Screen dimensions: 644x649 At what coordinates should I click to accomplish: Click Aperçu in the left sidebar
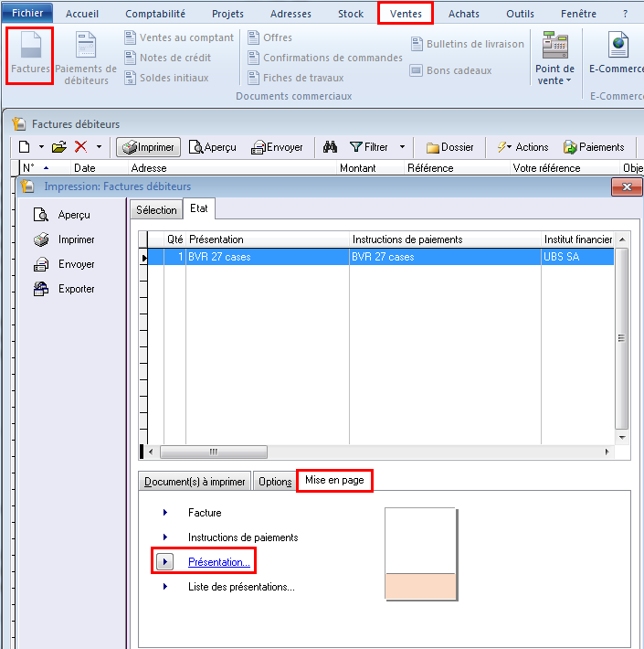(x=73, y=215)
